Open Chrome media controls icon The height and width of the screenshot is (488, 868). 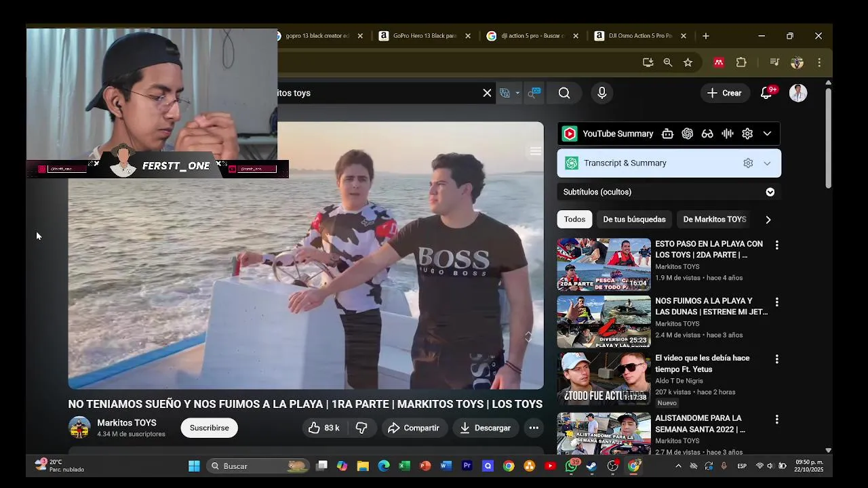tap(774, 62)
